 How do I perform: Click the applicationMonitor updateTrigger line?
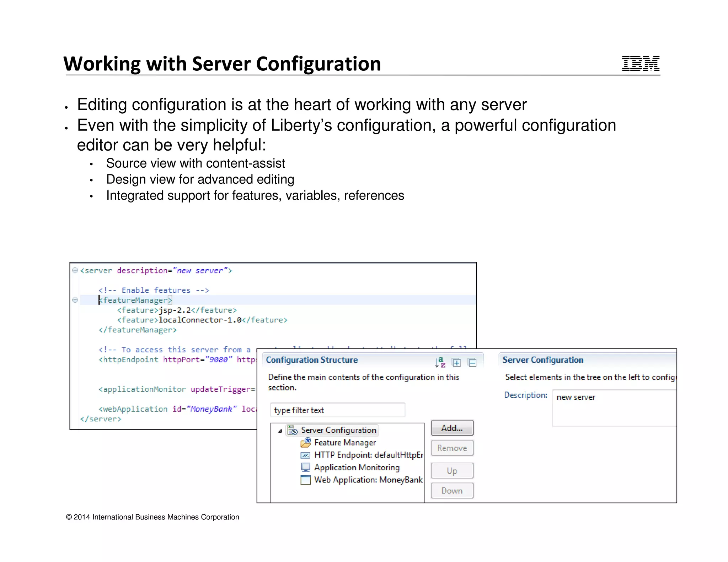177,389
